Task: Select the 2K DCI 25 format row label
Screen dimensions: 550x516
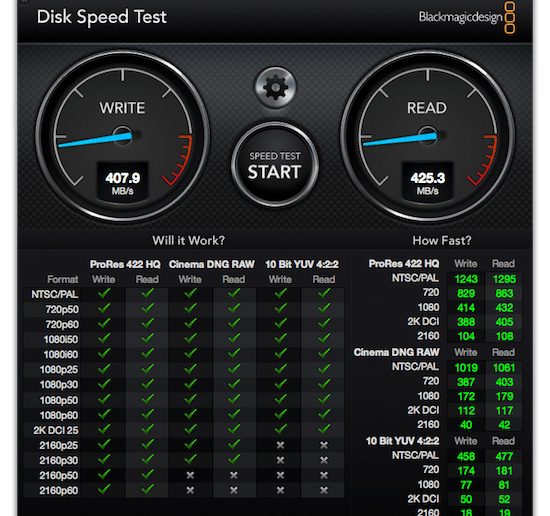Action: pos(56,430)
